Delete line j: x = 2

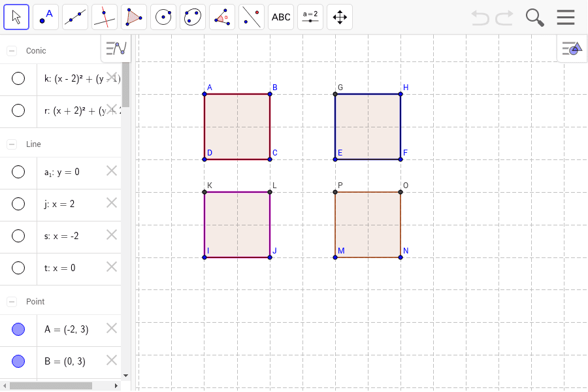click(112, 203)
